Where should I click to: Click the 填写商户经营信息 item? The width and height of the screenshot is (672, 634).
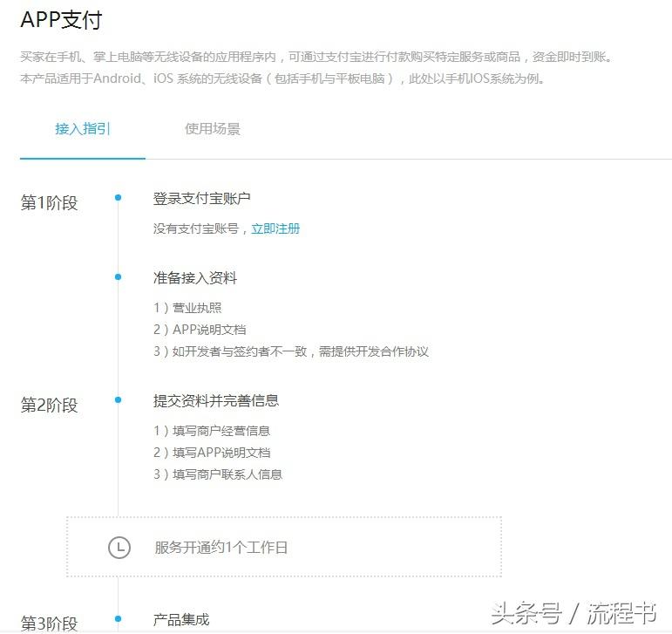212,431
